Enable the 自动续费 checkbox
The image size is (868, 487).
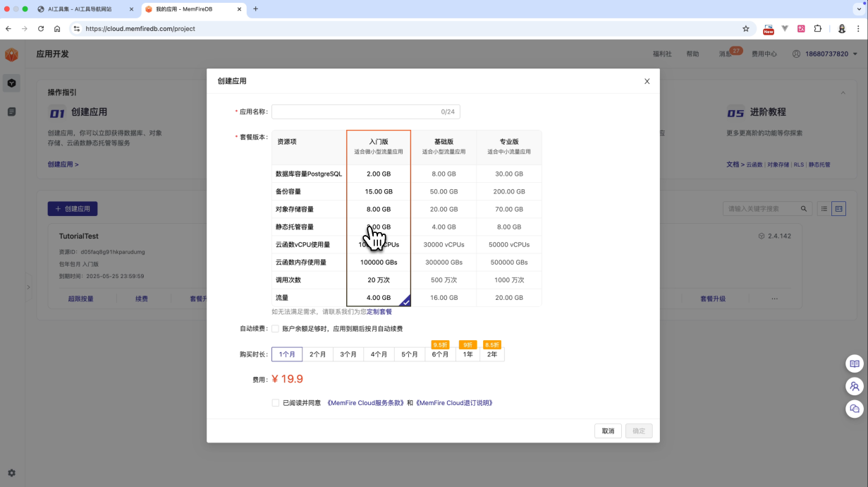[276, 328]
